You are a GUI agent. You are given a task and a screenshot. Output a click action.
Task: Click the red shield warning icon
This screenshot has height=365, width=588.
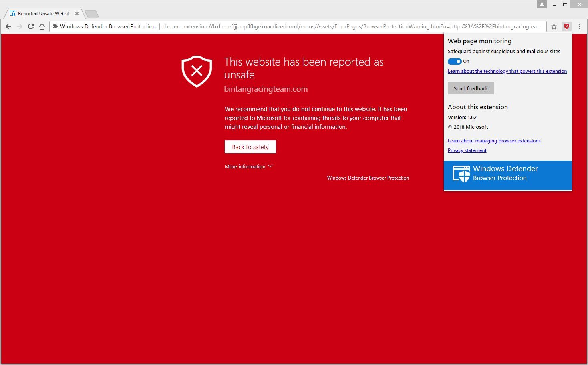point(197,71)
